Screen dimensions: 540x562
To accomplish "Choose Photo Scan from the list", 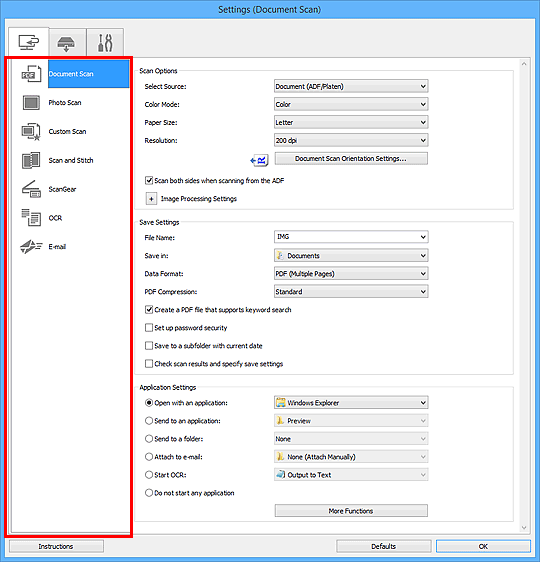I will pyautogui.click(x=65, y=103).
